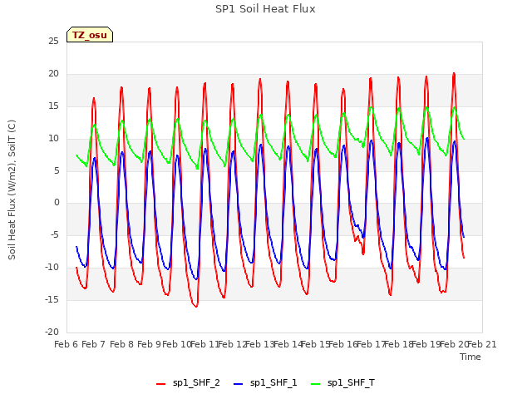Click the y-axis value 5

point(57,170)
